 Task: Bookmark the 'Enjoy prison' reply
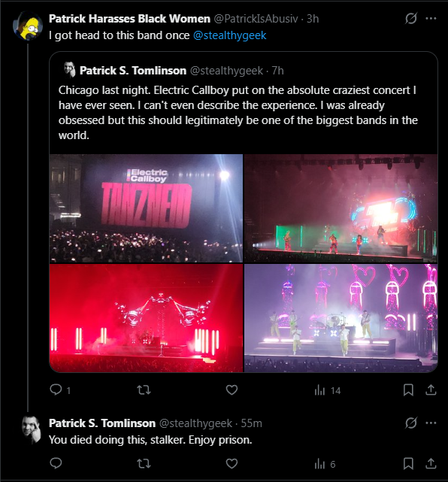pos(408,463)
